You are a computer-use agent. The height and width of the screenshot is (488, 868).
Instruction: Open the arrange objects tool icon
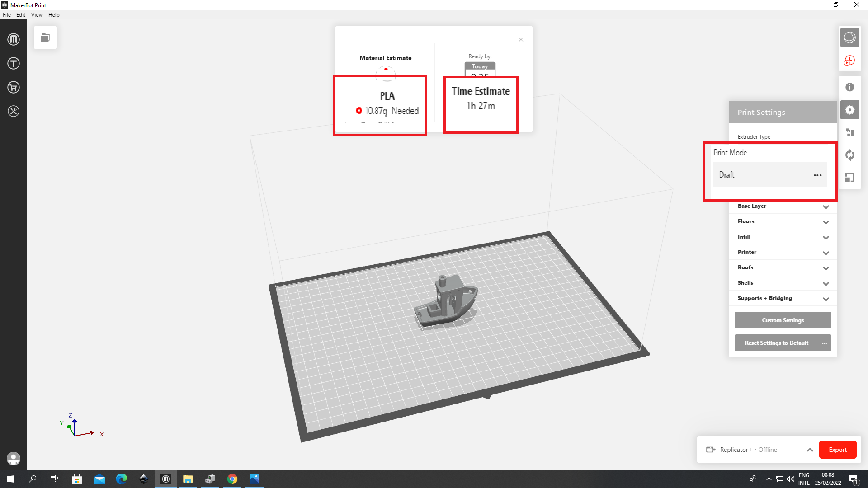[850, 132]
